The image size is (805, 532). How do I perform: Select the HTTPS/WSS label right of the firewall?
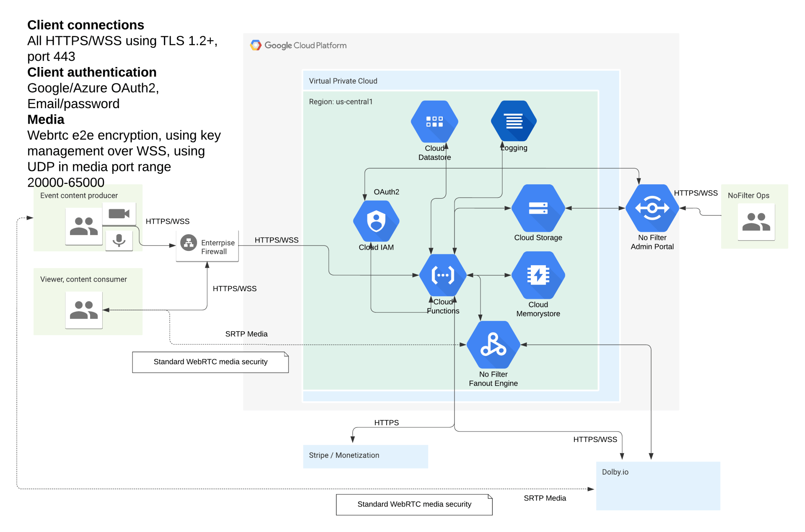click(276, 240)
